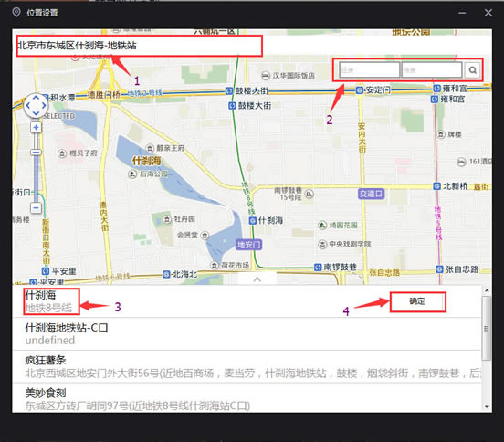Collapse the results panel with the chevron
Viewport: 504px width, 442px height.
pos(257,279)
